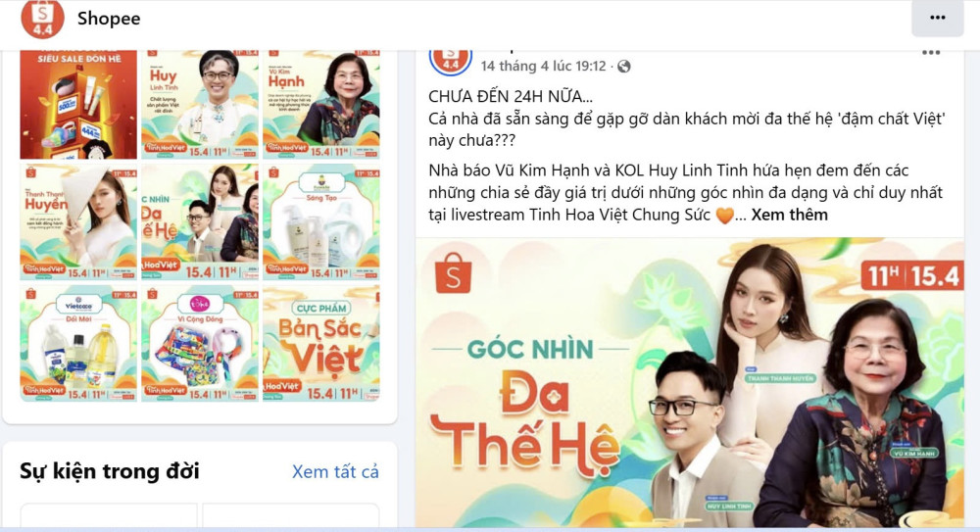980x532 pixels.
Task: Open the post's three-dot options menu
Action: (x=931, y=53)
